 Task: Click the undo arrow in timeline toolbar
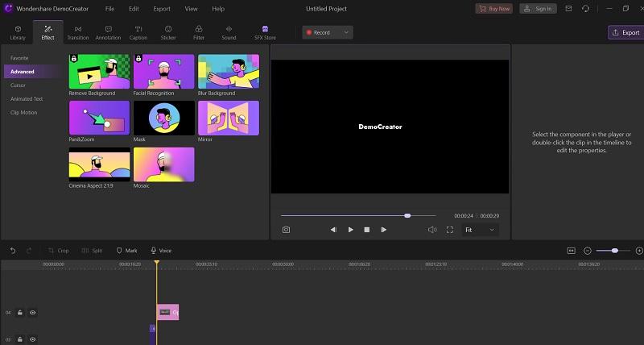[13, 251]
